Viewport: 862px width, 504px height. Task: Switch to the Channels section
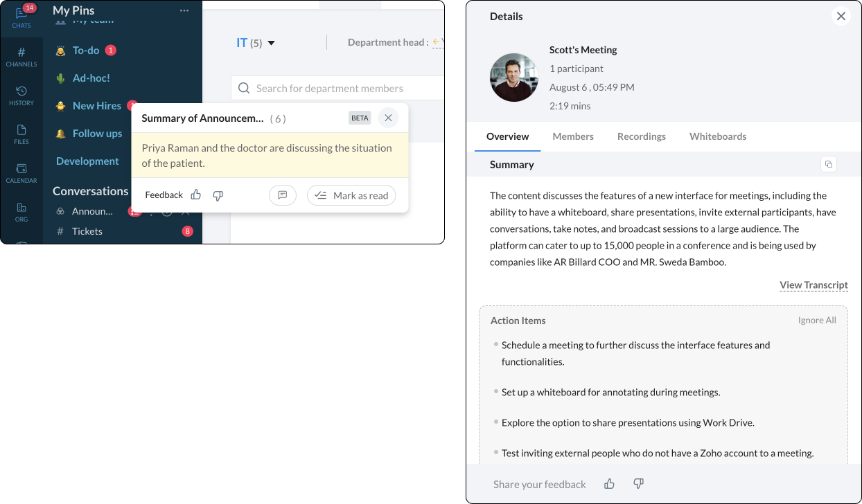[21, 56]
